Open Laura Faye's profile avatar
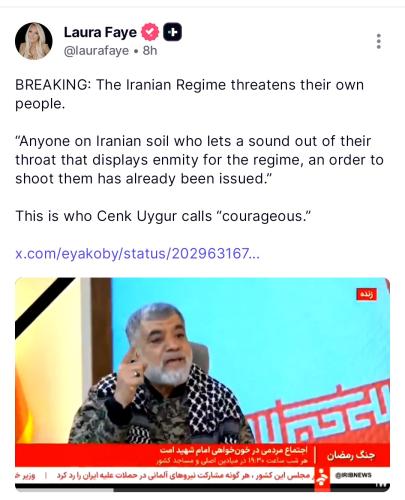 [34, 41]
